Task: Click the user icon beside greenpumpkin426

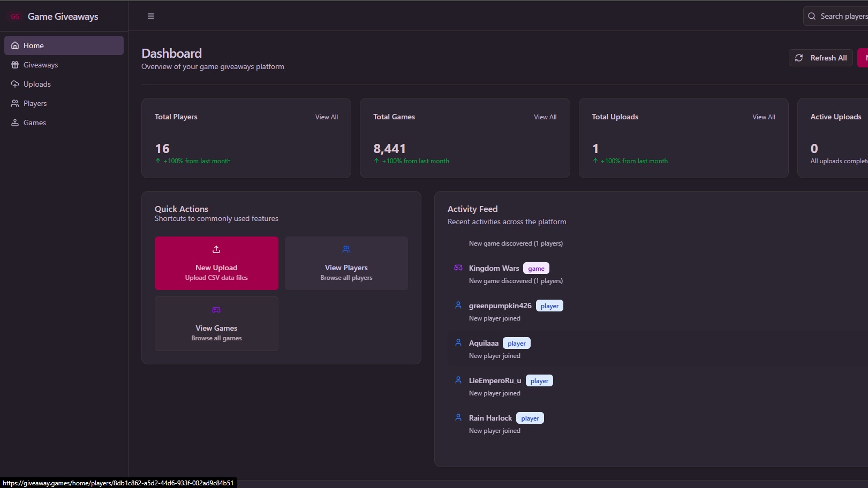Action: point(458,306)
